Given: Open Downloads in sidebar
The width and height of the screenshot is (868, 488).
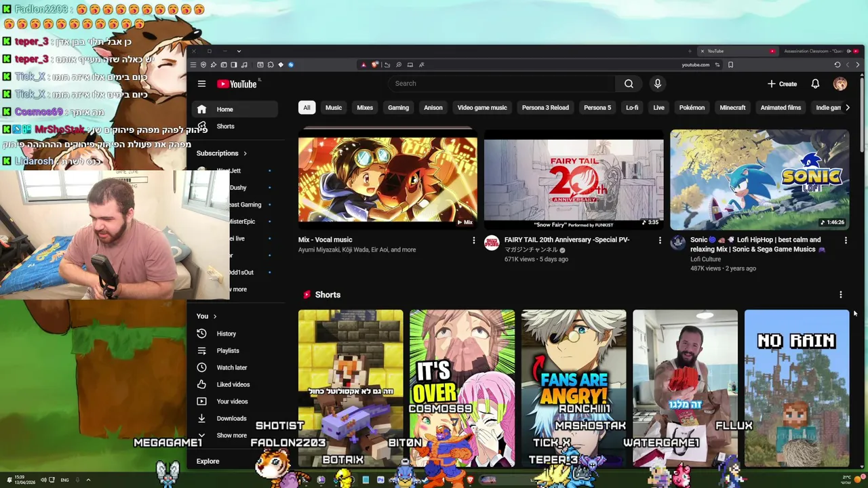Looking at the screenshot, I should [x=235, y=418].
